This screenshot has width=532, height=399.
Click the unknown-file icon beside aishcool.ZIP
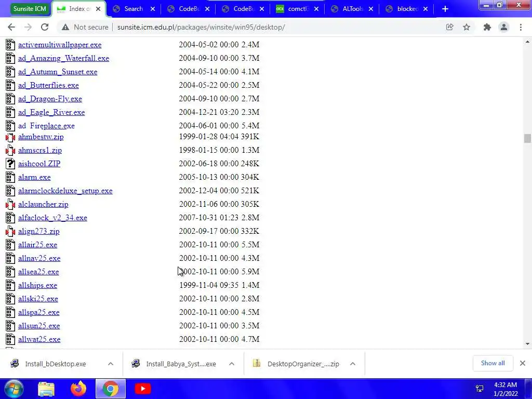coord(10,164)
